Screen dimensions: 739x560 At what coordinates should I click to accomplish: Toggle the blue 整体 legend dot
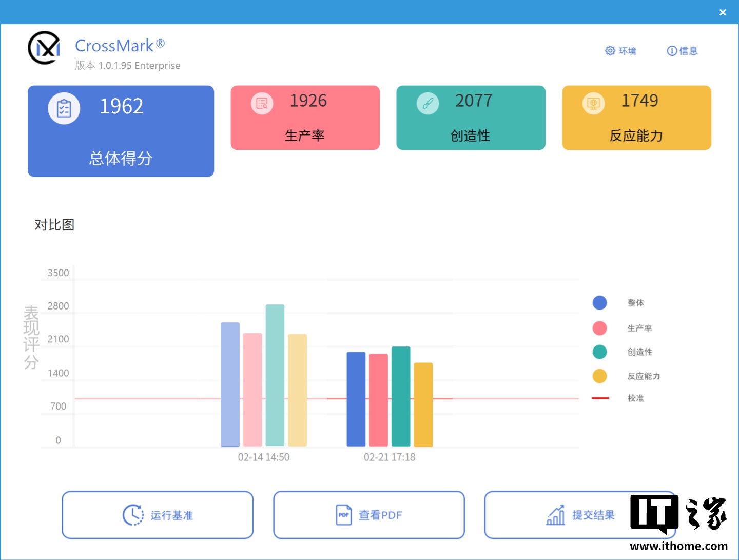[599, 303]
